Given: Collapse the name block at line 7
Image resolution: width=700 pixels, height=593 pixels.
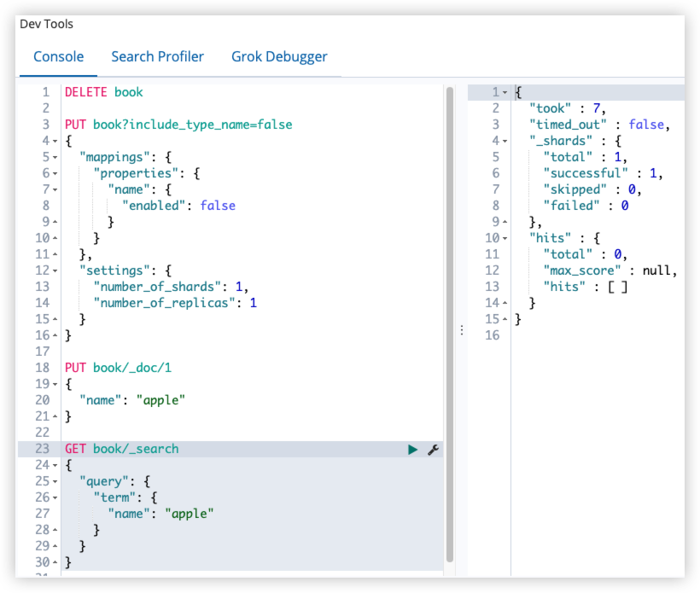Looking at the screenshot, I should (55, 190).
